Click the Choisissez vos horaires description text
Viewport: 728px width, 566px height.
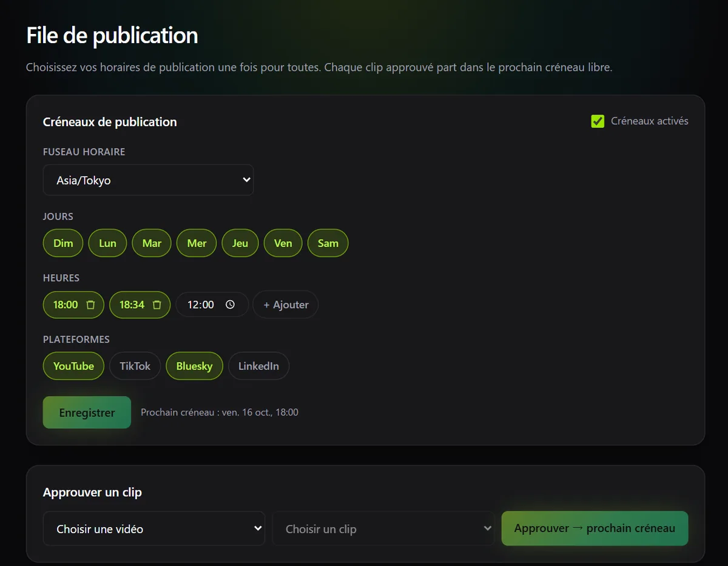pyautogui.click(x=319, y=67)
